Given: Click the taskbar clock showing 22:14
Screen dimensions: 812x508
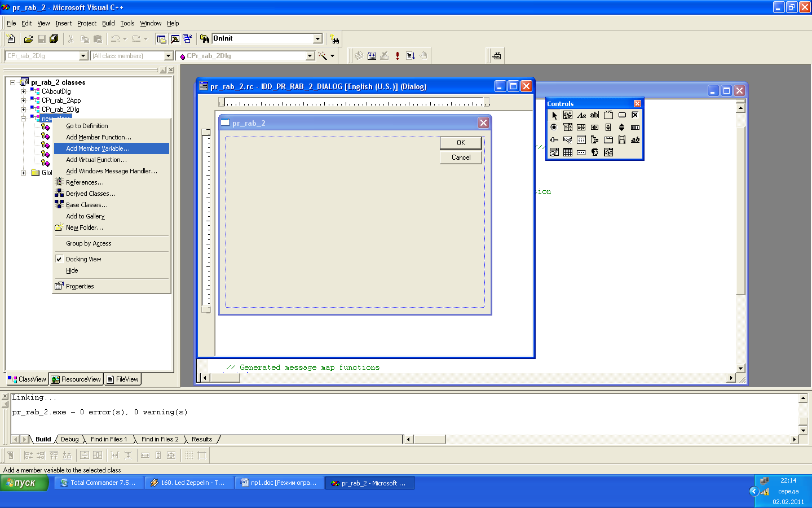Looking at the screenshot, I should (x=788, y=481).
